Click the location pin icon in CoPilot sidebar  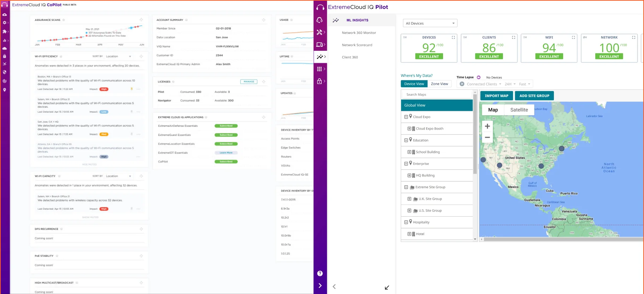click(x=5, y=90)
